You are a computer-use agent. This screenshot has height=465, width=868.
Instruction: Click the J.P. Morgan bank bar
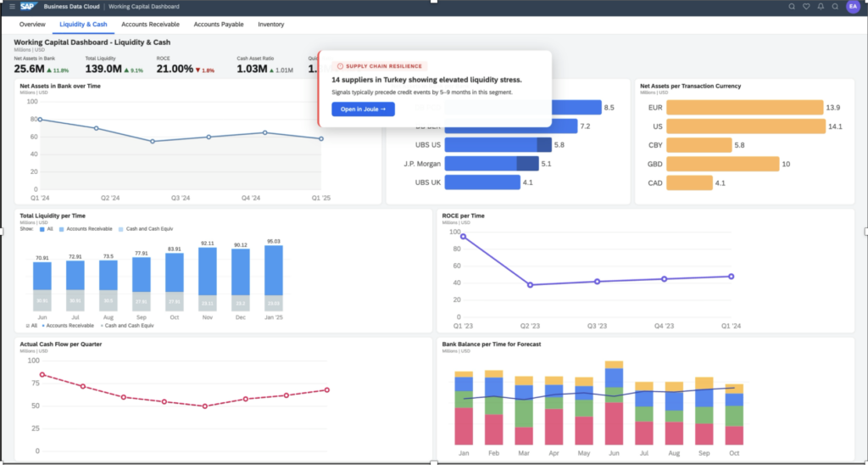tap(492, 164)
